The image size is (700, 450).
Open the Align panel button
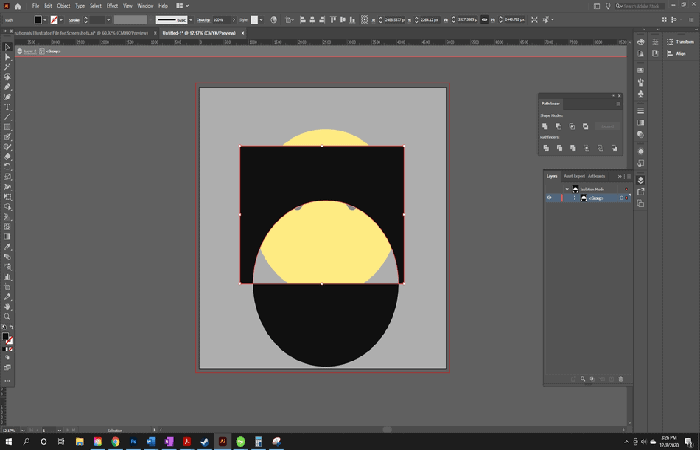tap(676, 54)
